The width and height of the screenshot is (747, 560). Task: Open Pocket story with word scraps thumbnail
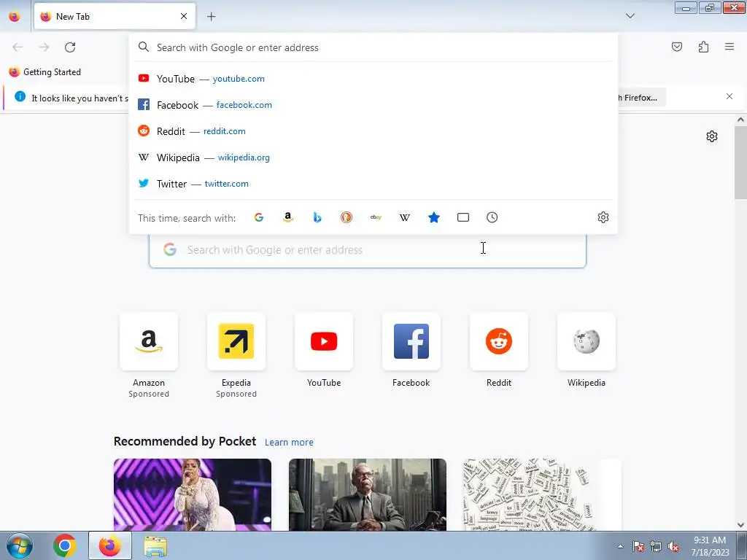pos(542,495)
